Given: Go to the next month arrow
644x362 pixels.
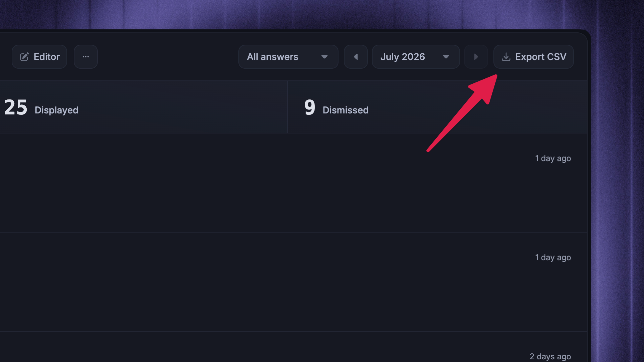Looking at the screenshot, I should coord(476,57).
